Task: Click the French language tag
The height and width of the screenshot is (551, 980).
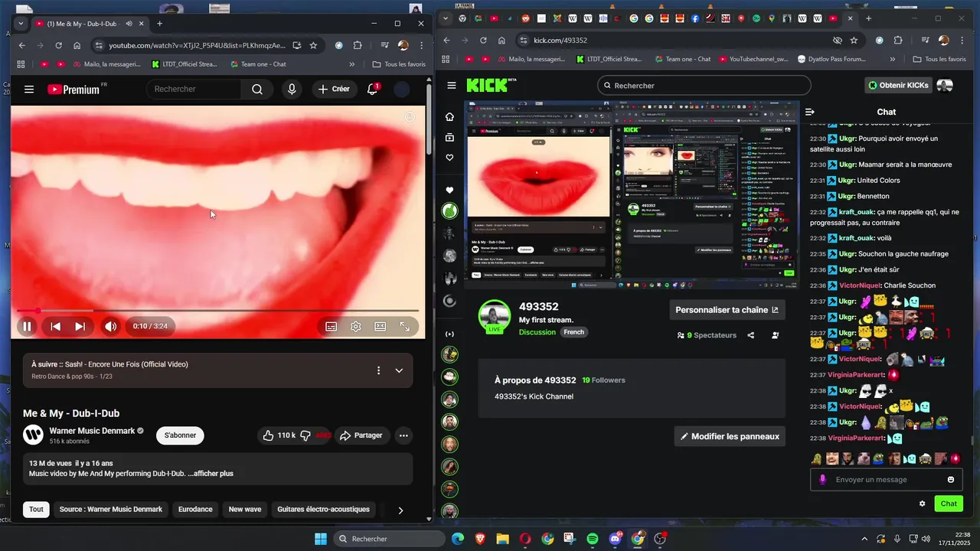Action: coord(574,332)
